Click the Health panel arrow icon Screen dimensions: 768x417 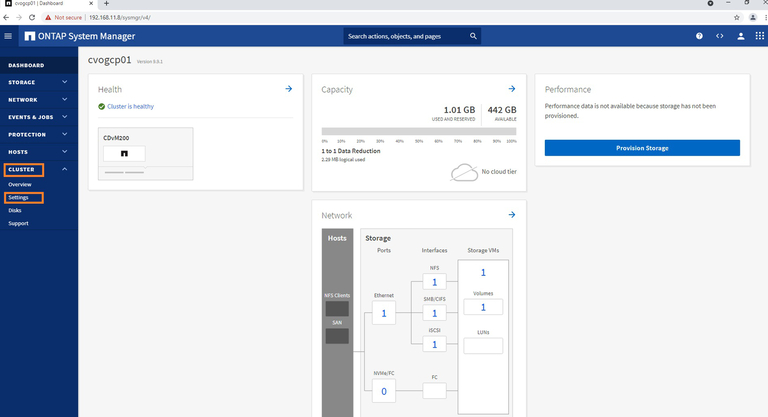[288, 89]
